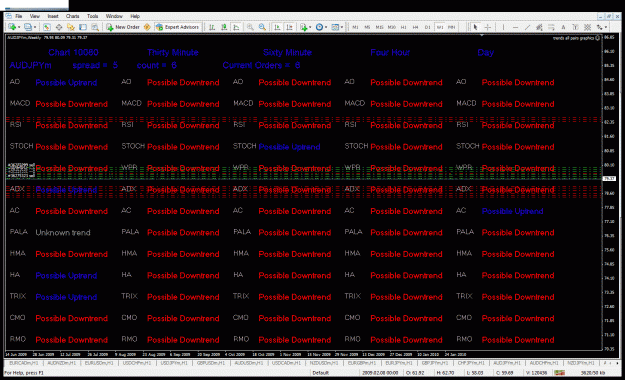Expand the Templates dropdown arrow

pos(342,27)
